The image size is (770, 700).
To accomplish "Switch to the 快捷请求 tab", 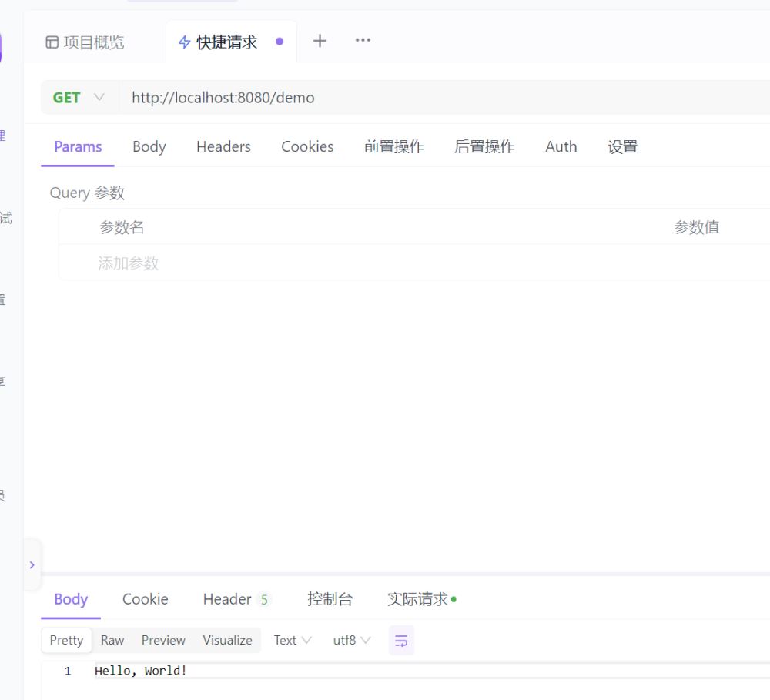I will click(231, 42).
